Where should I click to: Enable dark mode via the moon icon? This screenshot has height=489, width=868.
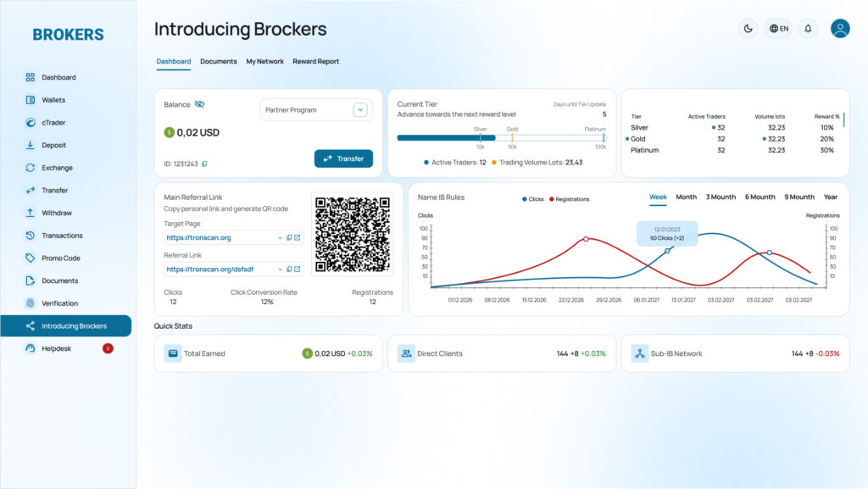[747, 28]
